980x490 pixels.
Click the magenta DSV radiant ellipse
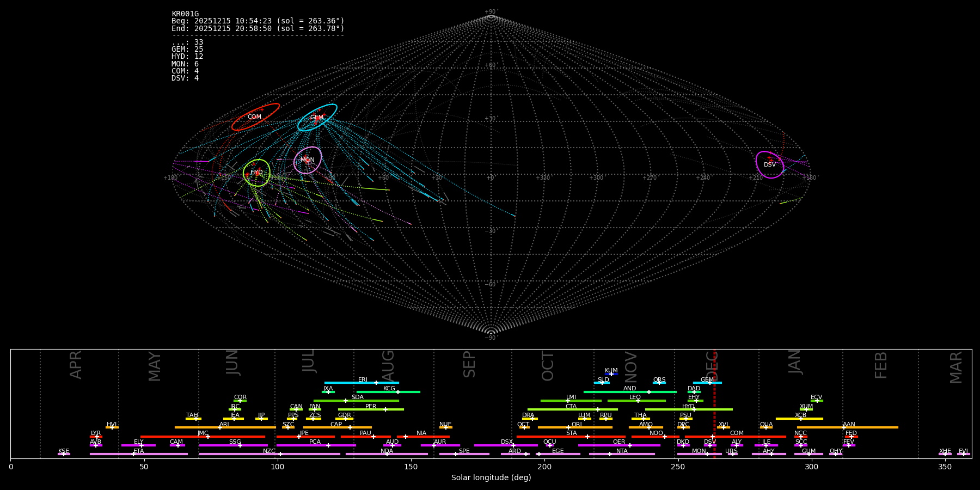click(769, 165)
